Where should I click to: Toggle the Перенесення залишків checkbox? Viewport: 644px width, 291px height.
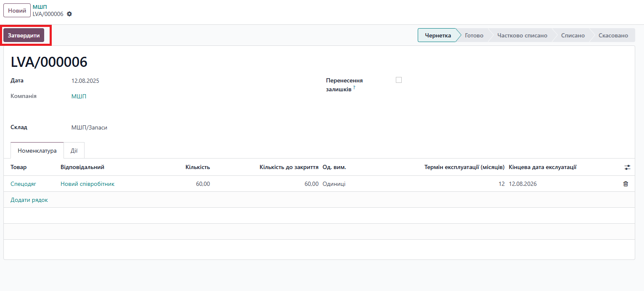tap(399, 80)
